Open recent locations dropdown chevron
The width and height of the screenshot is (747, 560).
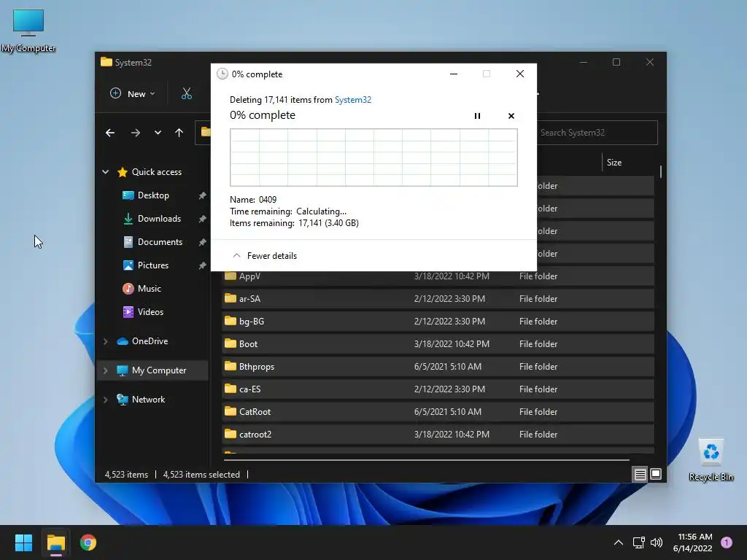pos(158,133)
